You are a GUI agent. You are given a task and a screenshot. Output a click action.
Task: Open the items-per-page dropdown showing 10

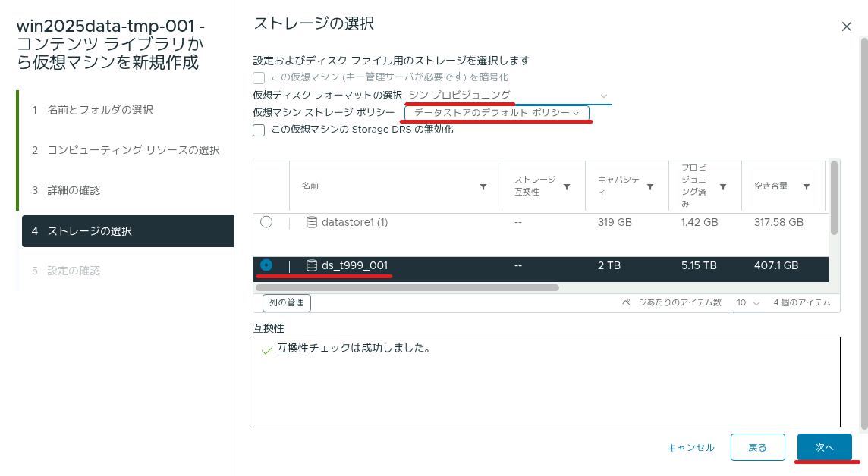pyautogui.click(x=748, y=303)
